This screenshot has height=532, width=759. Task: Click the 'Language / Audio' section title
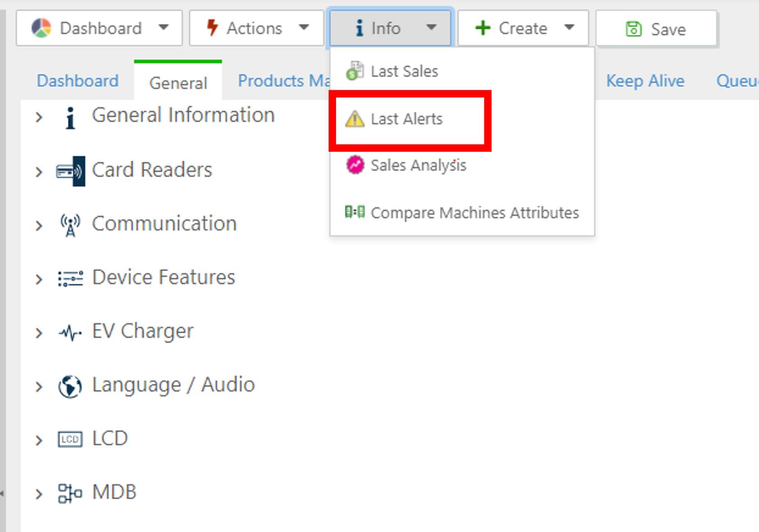pyautogui.click(x=173, y=385)
